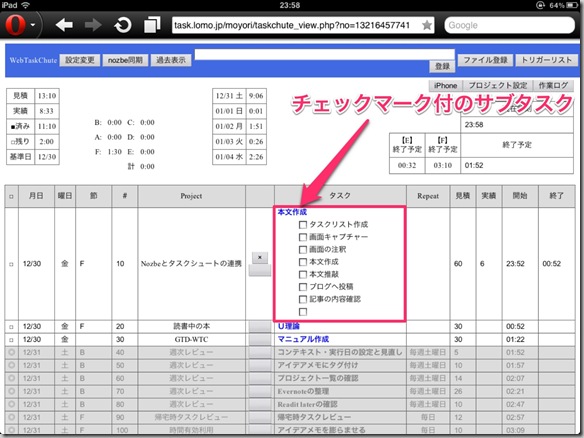Image resolution: width=584 pixels, height=438 pixels.
Task: Check the 画面の注釈 subtask
Action: pyautogui.click(x=303, y=250)
